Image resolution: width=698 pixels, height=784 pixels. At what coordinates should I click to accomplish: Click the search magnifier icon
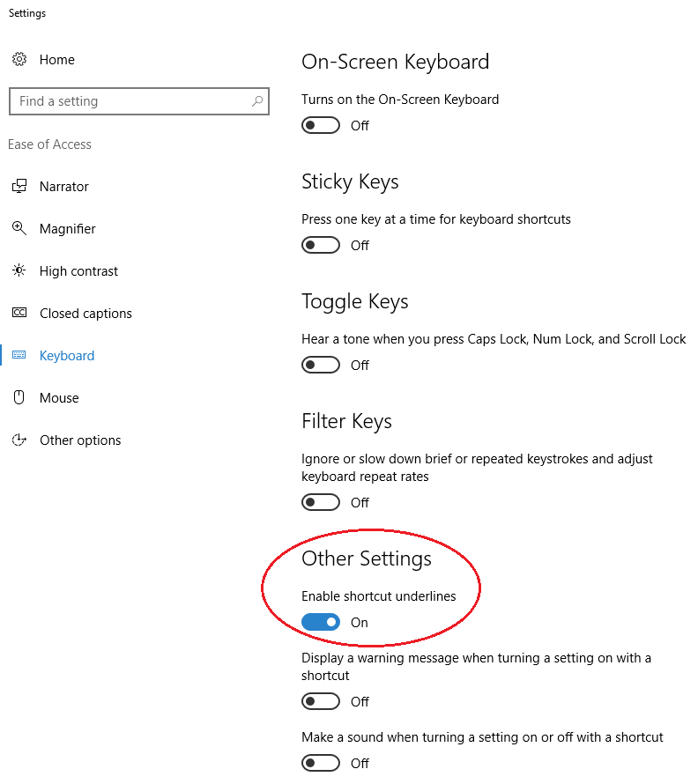point(256,101)
